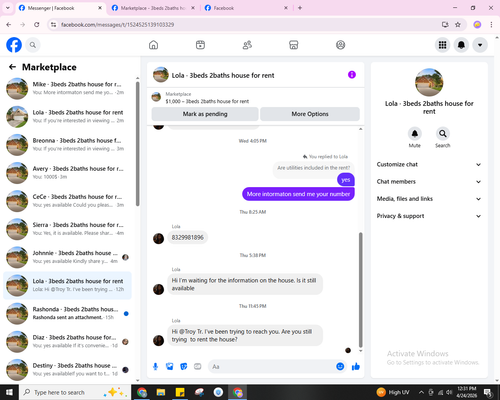Open Sierra's conversation in list

point(67,229)
